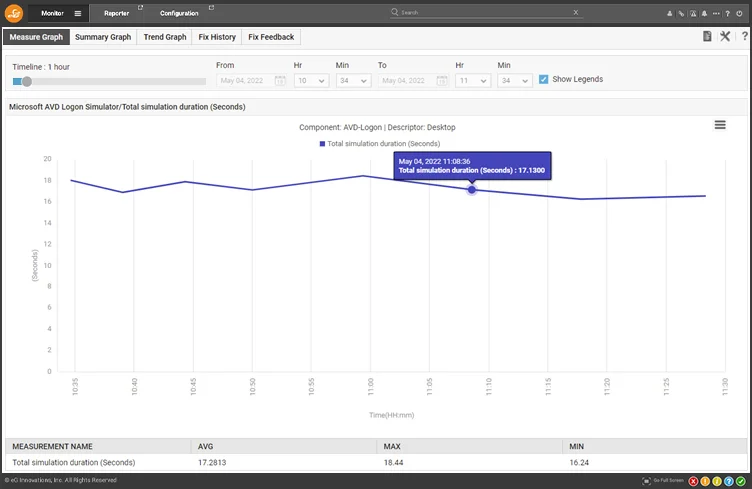Click the Go Full Screen link text
The image size is (752, 489).
(668, 480)
